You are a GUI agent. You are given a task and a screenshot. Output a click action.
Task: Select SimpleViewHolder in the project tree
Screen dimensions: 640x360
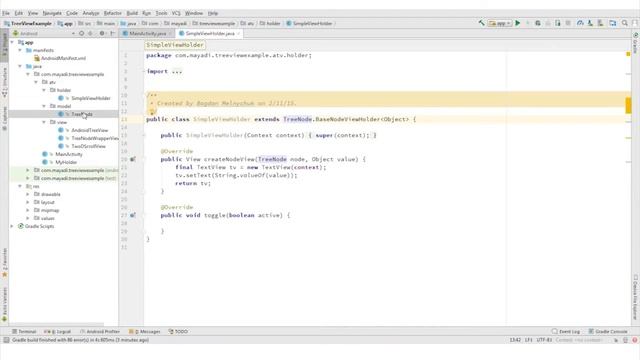pos(84,98)
